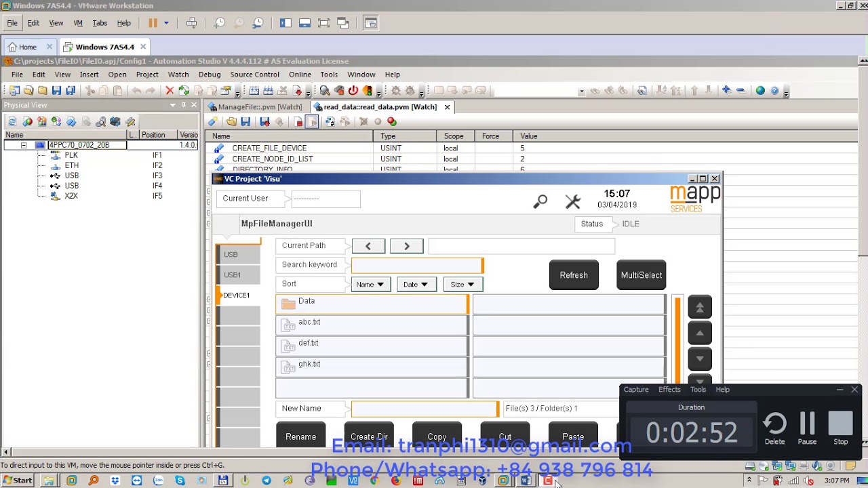Switch to ManageFile::.pvm [Watch] tab
Image resolution: width=868 pixels, height=488 pixels.
[256, 107]
